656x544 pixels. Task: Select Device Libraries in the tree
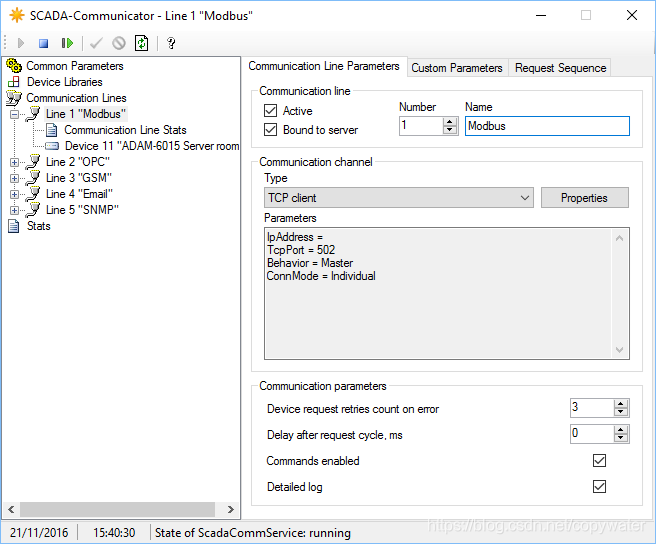click(65, 82)
